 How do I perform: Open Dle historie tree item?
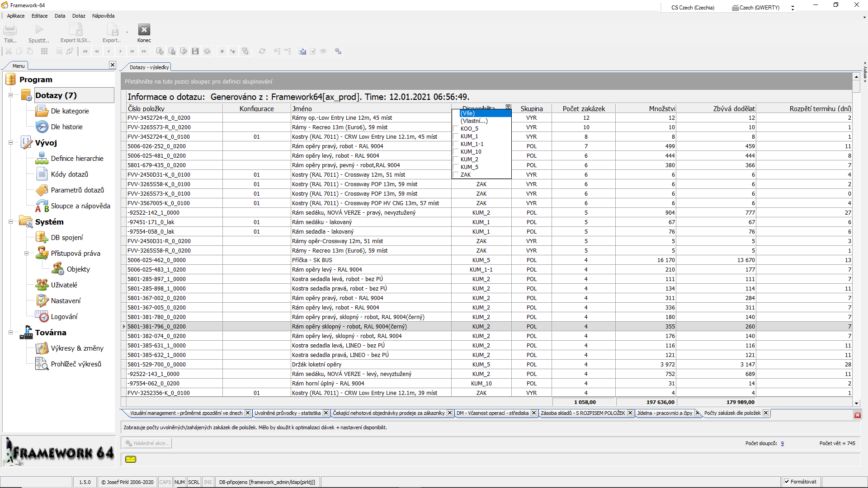point(66,127)
